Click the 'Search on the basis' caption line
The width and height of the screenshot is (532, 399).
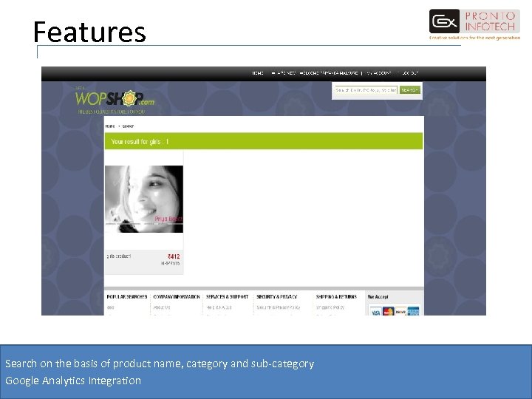pyautogui.click(x=160, y=364)
